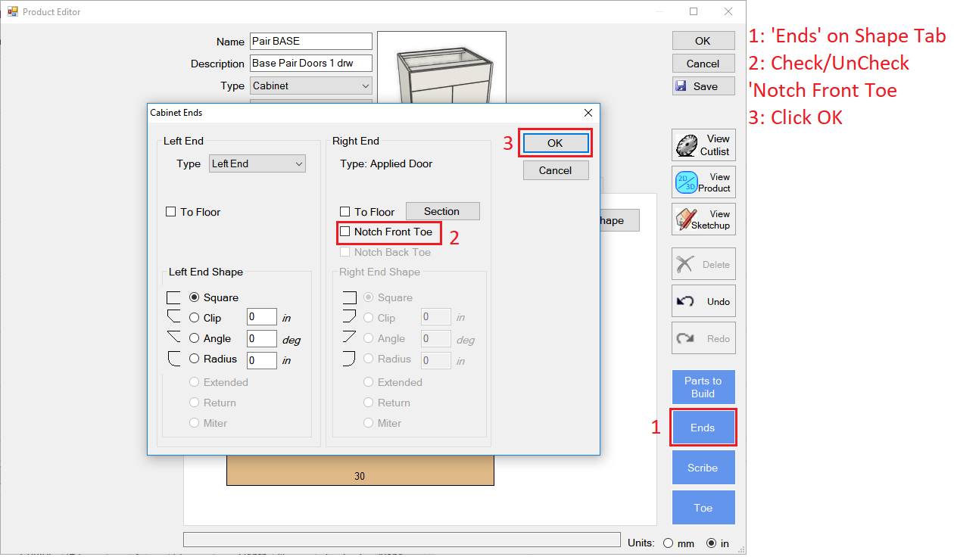Open the View Sketchup button
Viewport: 954px width, 560px height.
coord(703,219)
